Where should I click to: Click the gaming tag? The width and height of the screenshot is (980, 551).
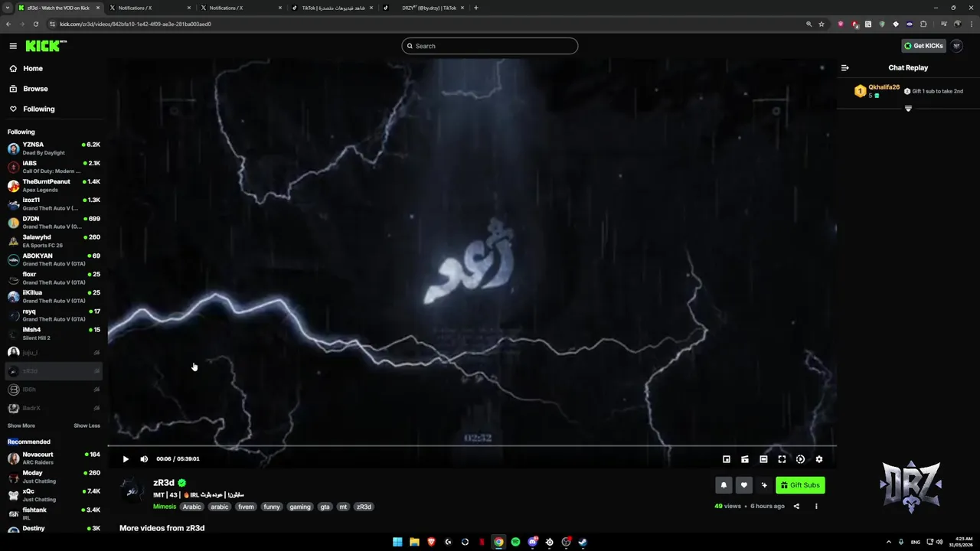click(x=300, y=507)
